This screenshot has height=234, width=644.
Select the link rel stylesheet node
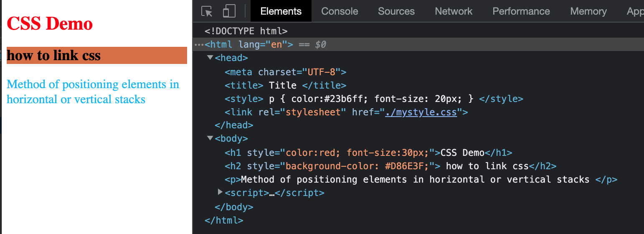coord(346,112)
